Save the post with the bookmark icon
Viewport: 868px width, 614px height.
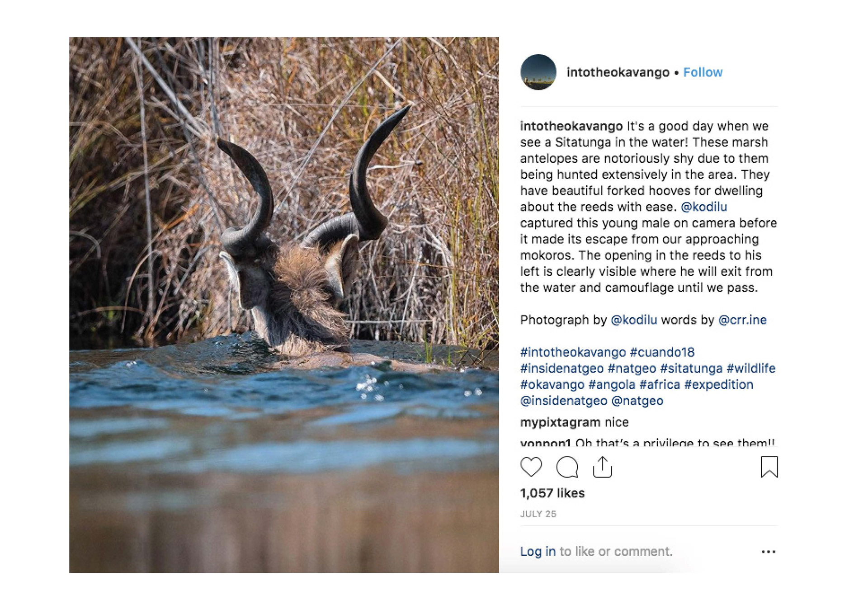click(x=769, y=467)
